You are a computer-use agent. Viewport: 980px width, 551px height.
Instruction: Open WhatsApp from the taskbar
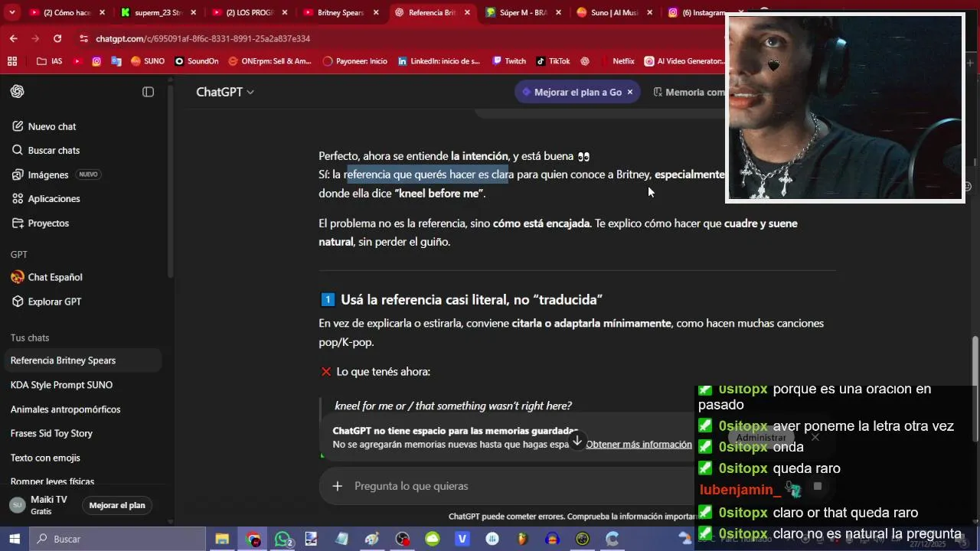click(283, 539)
